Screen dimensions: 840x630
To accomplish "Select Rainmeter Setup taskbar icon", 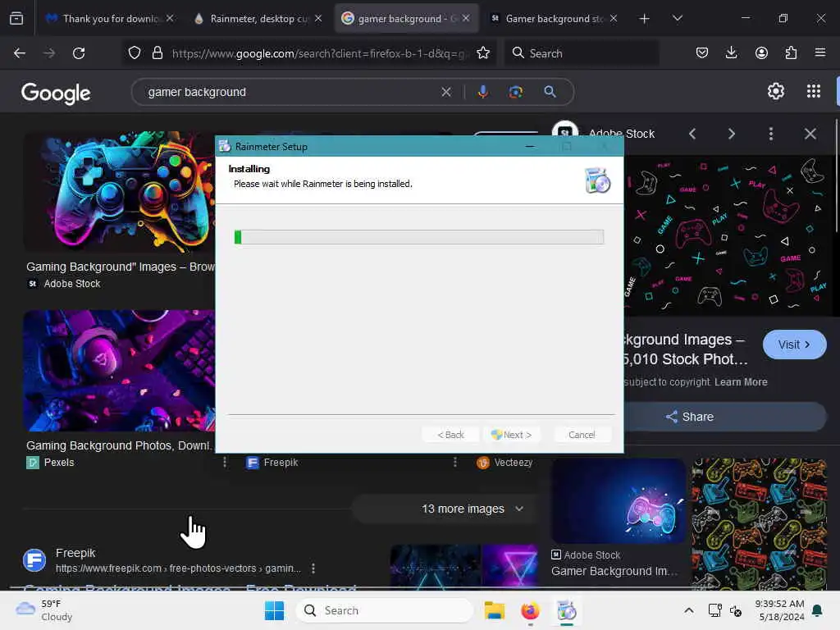I will coord(566,610).
